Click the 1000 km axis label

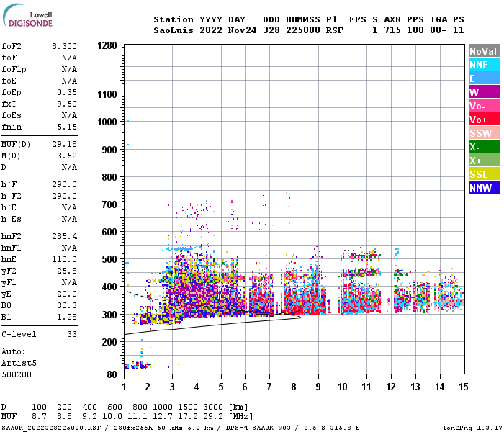click(107, 122)
